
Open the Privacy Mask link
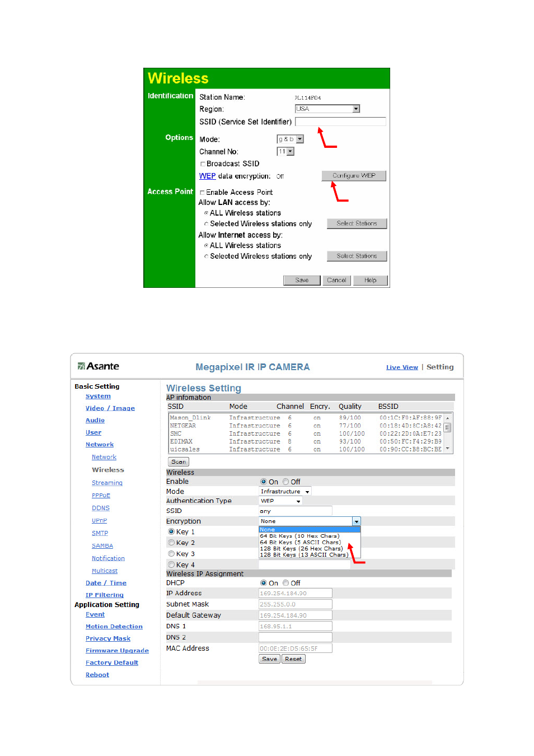tap(108, 639)
